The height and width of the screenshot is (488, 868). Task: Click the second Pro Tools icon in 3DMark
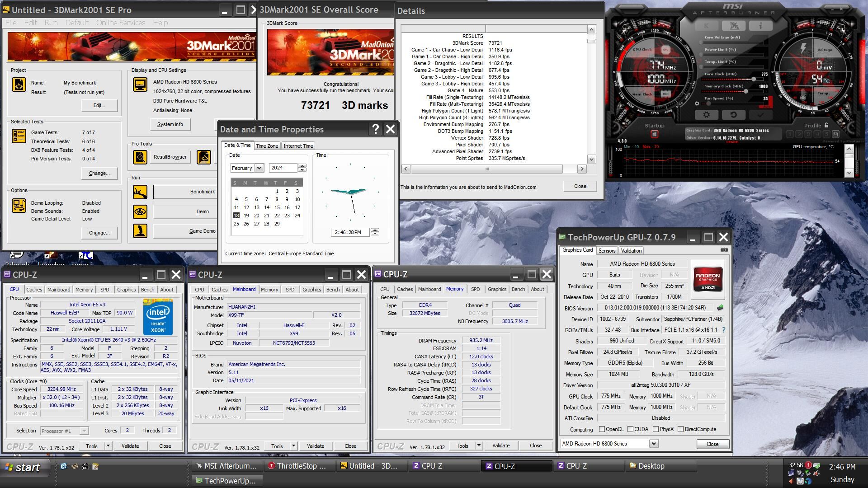[204, 157]
